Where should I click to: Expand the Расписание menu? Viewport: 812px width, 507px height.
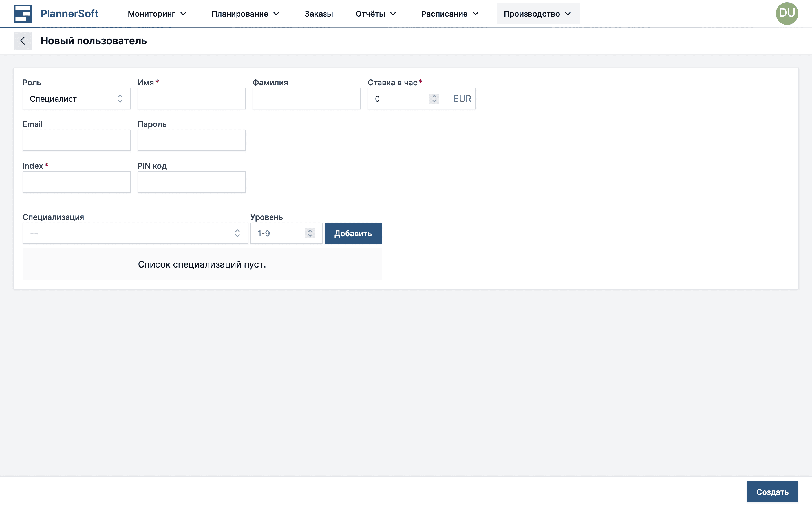coord(450,14)
